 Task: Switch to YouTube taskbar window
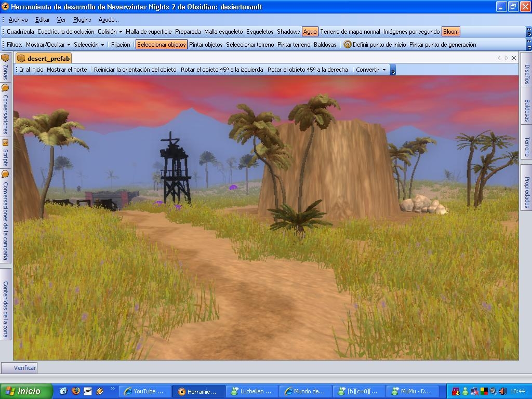[x=145, y=391]
